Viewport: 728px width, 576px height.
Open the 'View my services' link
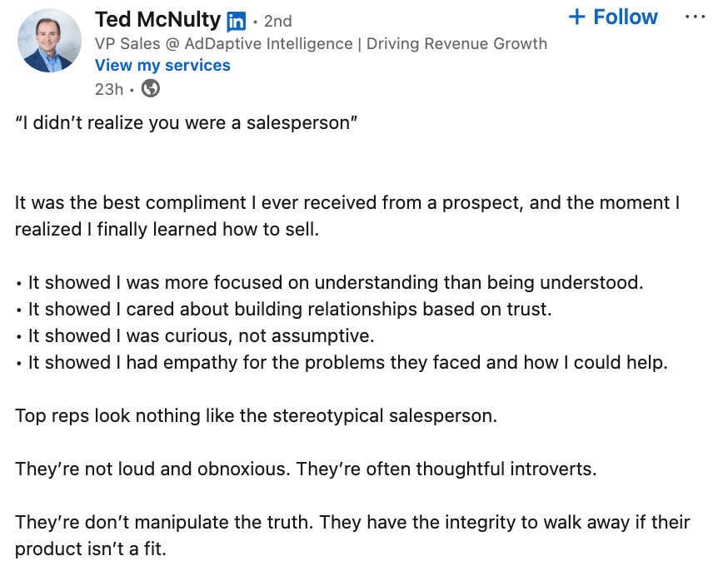(162, 65)
